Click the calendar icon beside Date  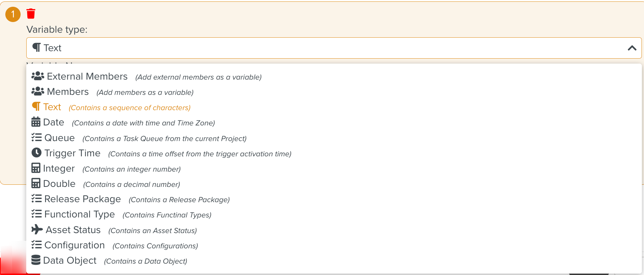pyautogui.click(x=37, y=122)
